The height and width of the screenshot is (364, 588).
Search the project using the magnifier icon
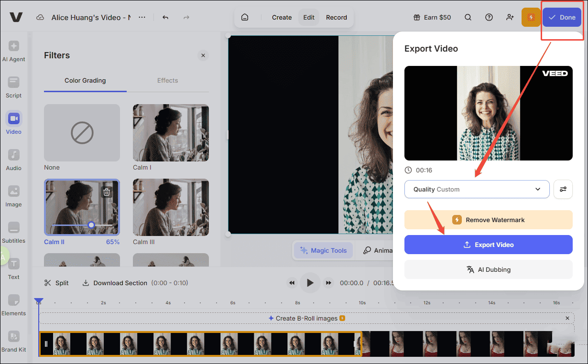(x=468, y=17)
